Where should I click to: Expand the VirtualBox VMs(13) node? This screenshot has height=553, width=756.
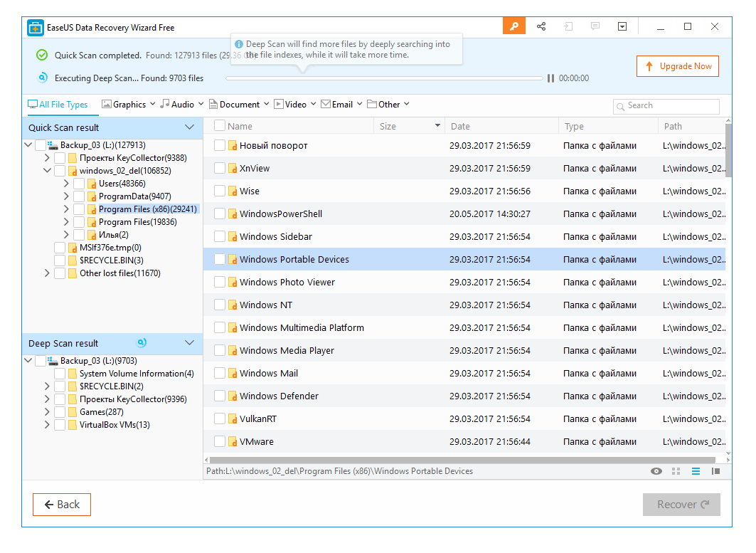[x=47, y=425]
